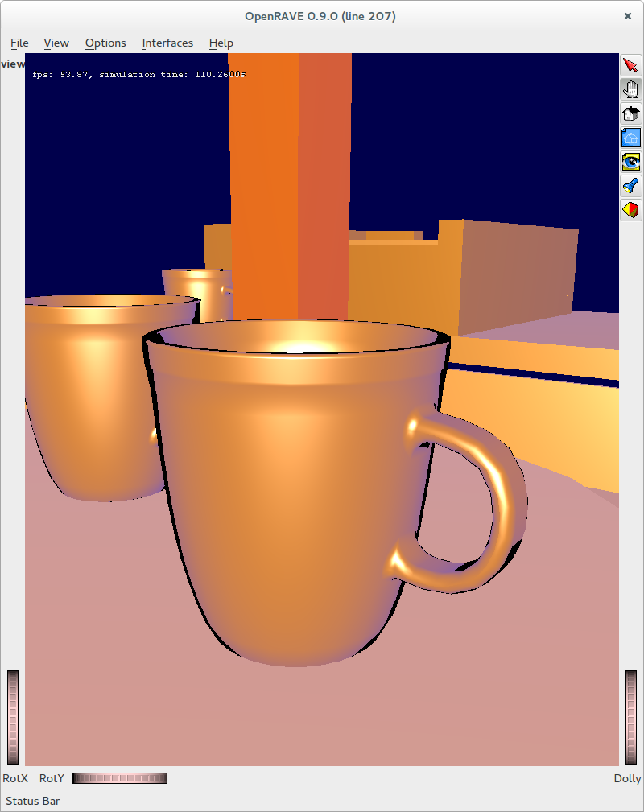Open the Help menu
The width and height of the screenshot is (644, 812).
click(x=220, y=43)
